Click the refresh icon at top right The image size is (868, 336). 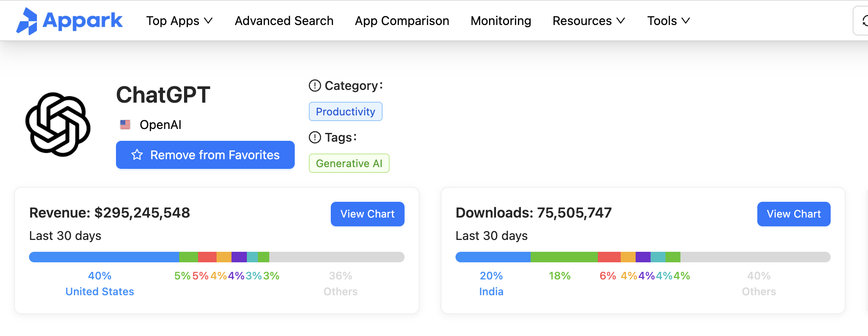863,21
